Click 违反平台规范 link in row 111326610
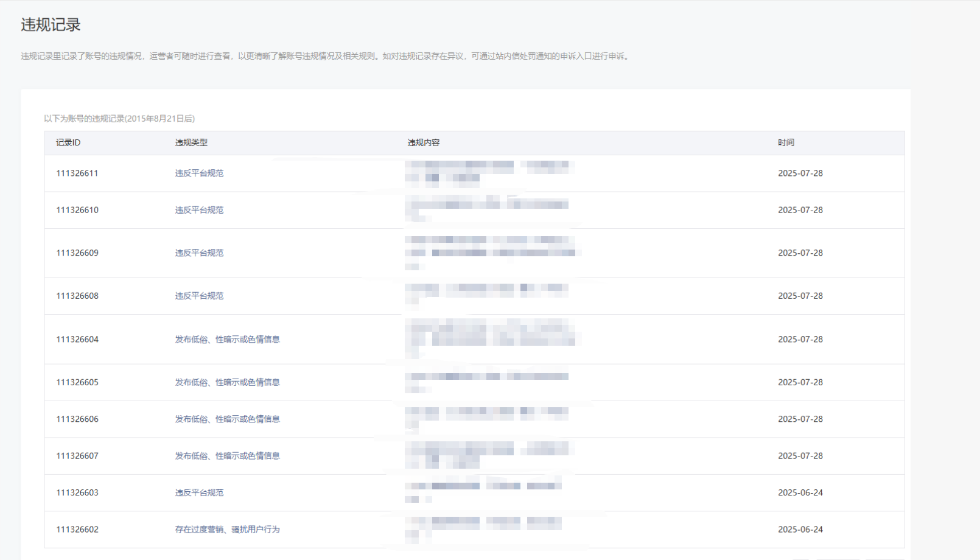Viewport: 980px width, 560px height. tap(199, 210)
